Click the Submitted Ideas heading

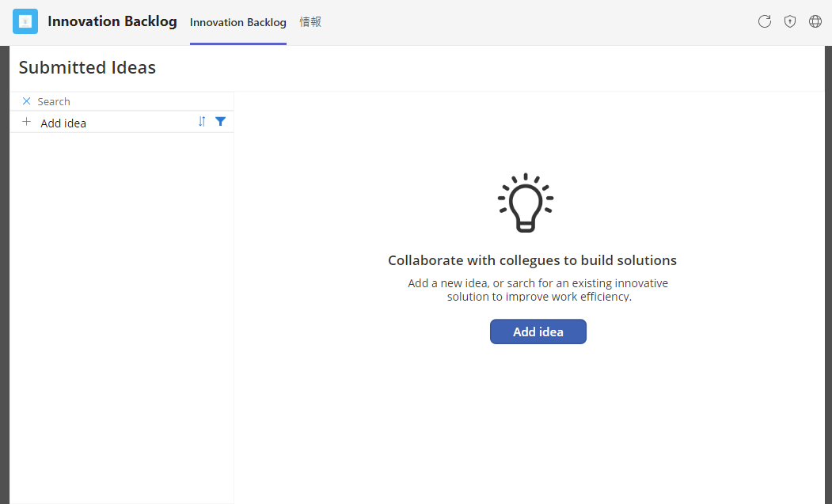(87, 67)
